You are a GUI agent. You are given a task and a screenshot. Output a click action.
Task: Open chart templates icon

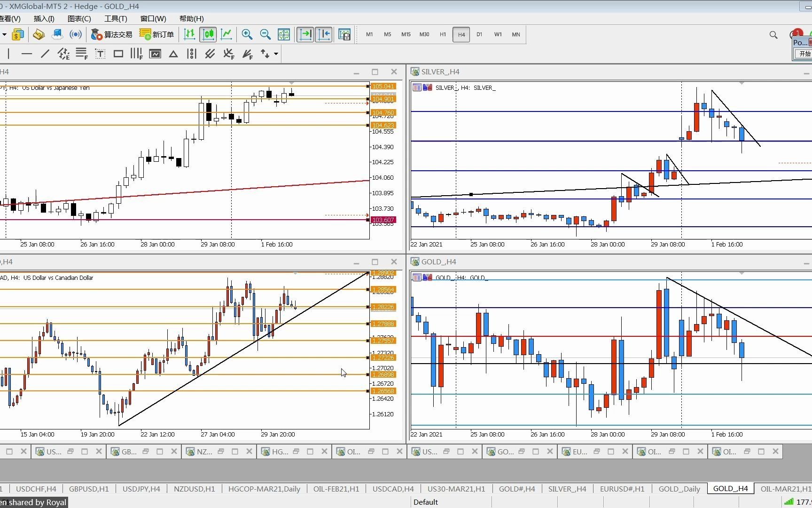pos(344,34)
